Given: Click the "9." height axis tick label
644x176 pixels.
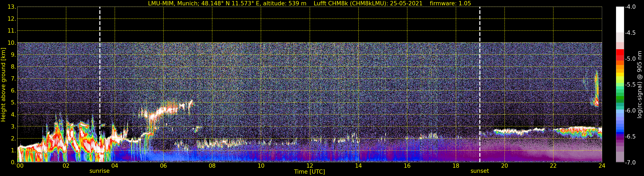Looking at the screenshot, I should click(13, 55).
